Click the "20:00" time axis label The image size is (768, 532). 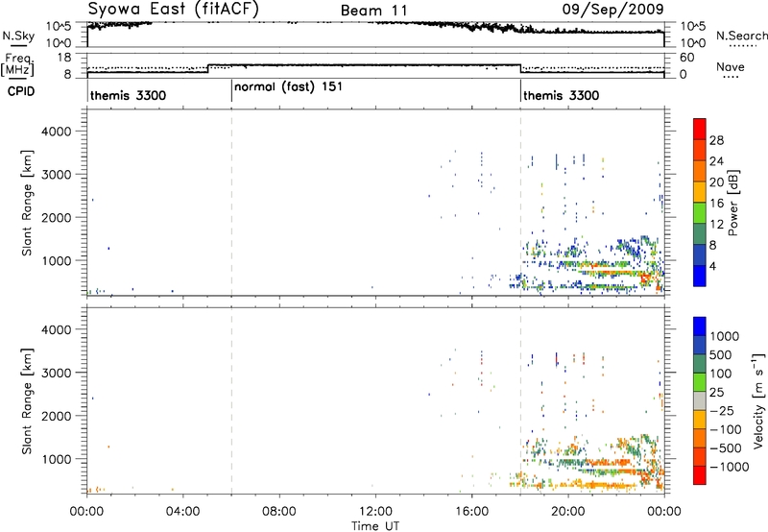point(567,512)
